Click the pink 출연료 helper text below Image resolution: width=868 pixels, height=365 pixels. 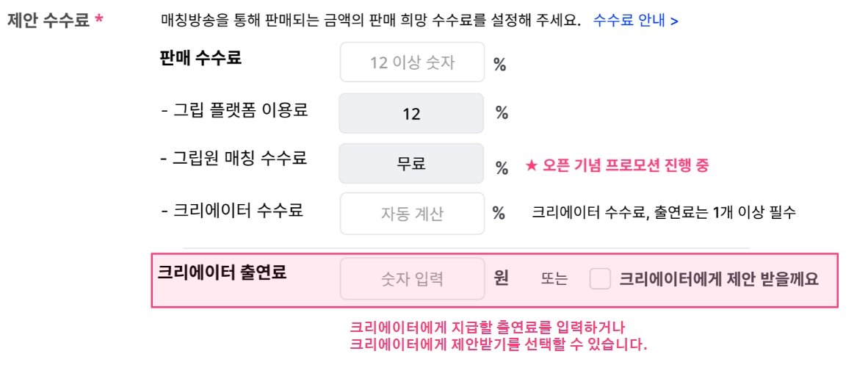point(498,335)
